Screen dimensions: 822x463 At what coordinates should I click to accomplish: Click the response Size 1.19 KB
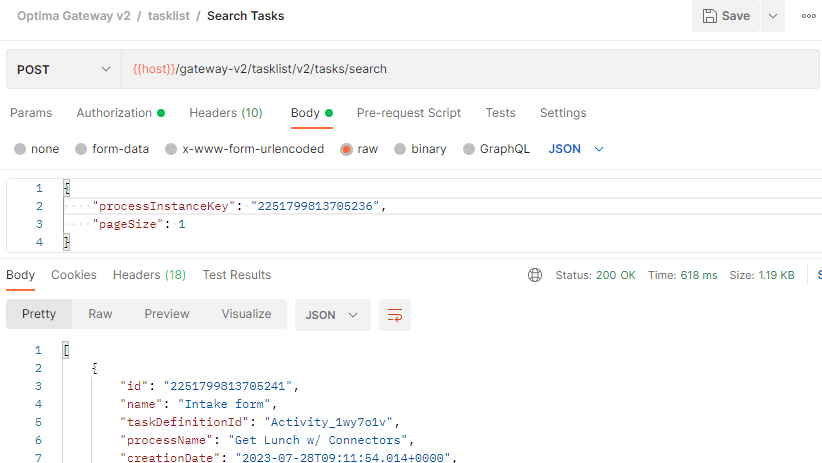tap(762, 275)
